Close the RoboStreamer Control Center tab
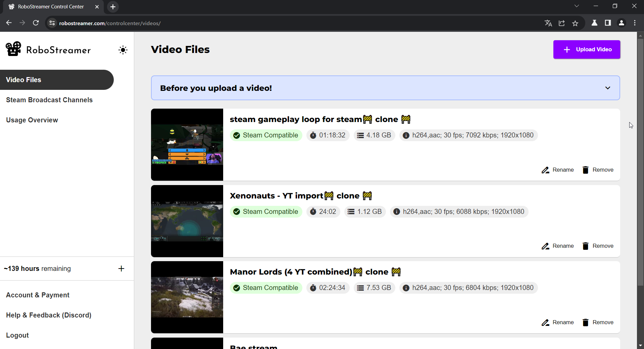 (97, 7)
